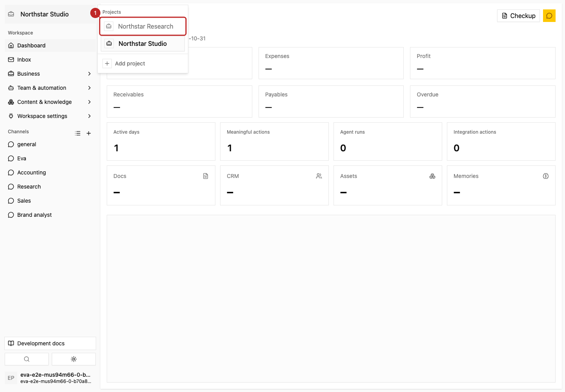Click the CRM card people icon

[x=319, y=176]
